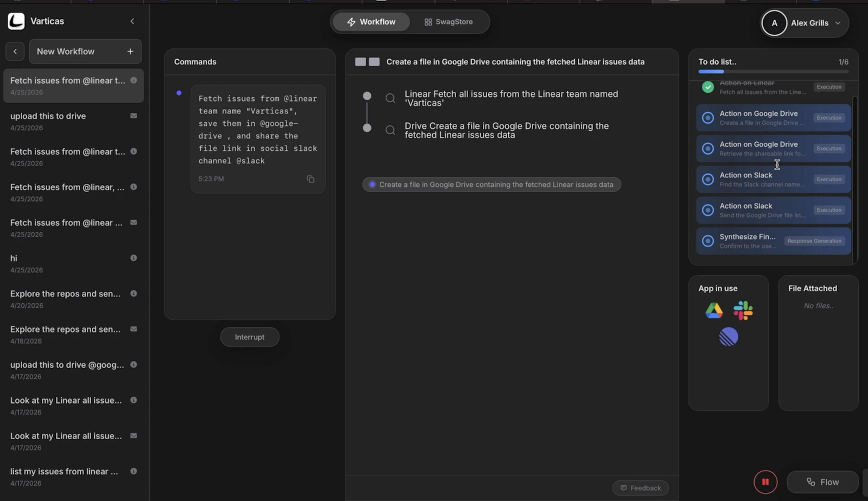Click the Slack app icon

(x=743, y=310)
